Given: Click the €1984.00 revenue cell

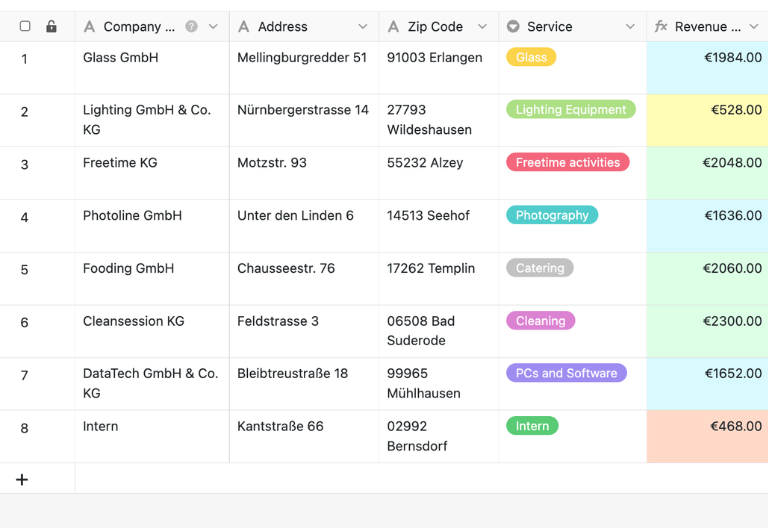Looking at the screenshot, I should (x=707, y=68).
